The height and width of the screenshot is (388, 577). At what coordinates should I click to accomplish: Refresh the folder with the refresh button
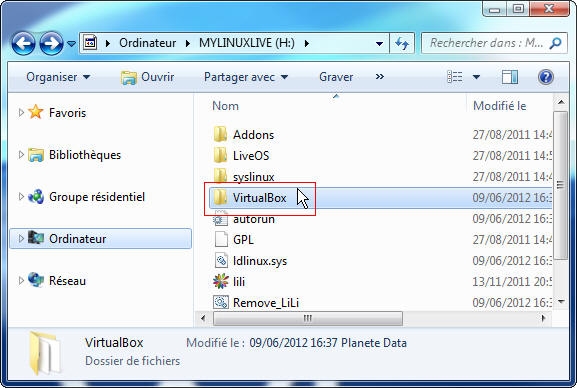402,43
